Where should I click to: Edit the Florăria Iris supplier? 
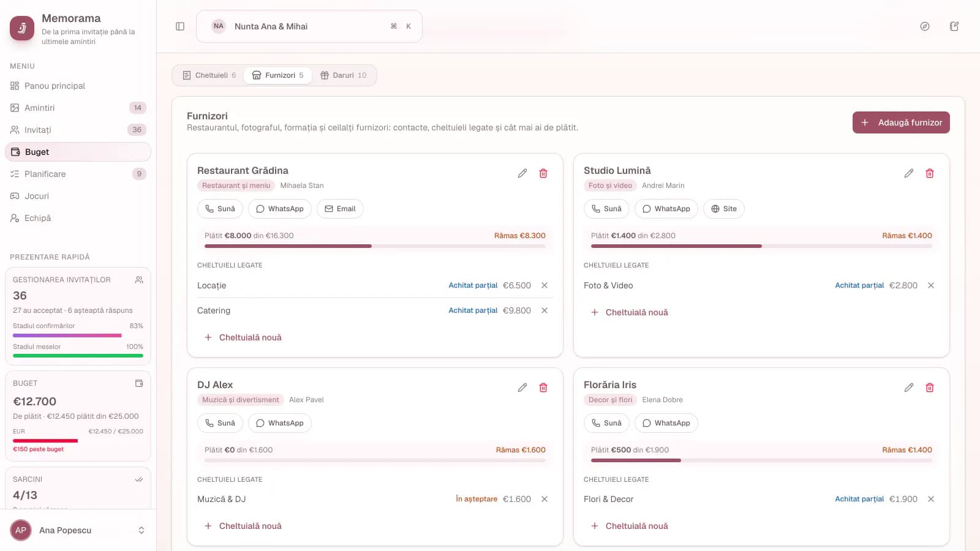coord(909,388)
